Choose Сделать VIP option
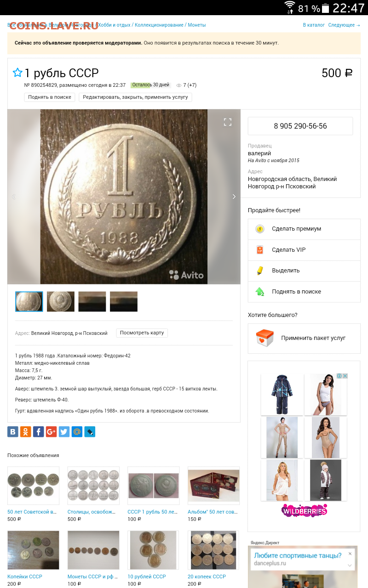Image resolution: width=368 pixels, height=588 pixels. click(x=304, y=250)
